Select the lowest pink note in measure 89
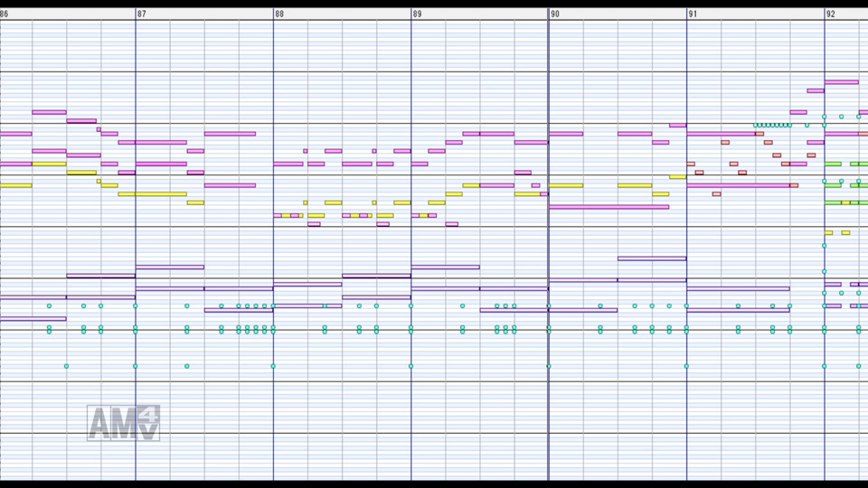Viewport: 868px width, 488px height. [x=452, y=224]
